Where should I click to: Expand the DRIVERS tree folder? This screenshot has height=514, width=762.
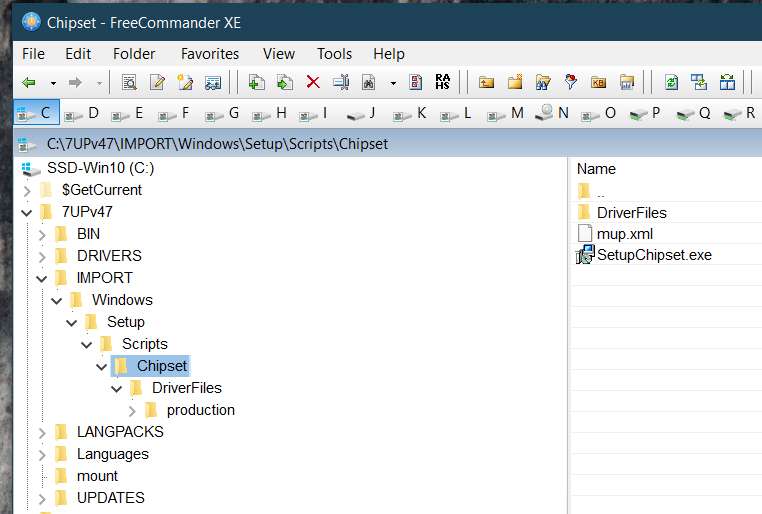click(x=42, y=257)
